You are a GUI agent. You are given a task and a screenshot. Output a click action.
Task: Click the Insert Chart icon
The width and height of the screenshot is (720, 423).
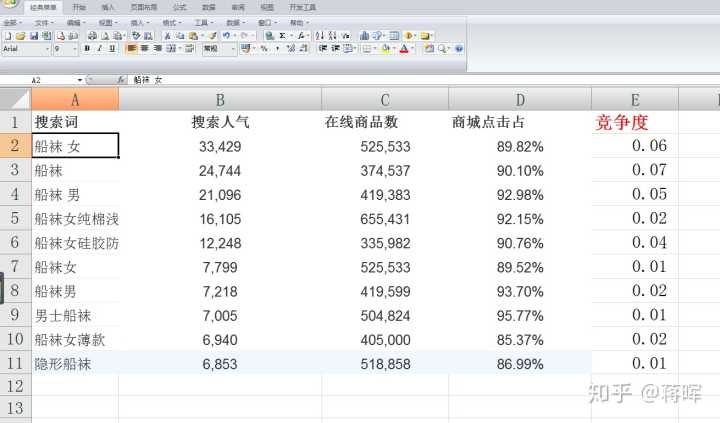coord(364,35)
